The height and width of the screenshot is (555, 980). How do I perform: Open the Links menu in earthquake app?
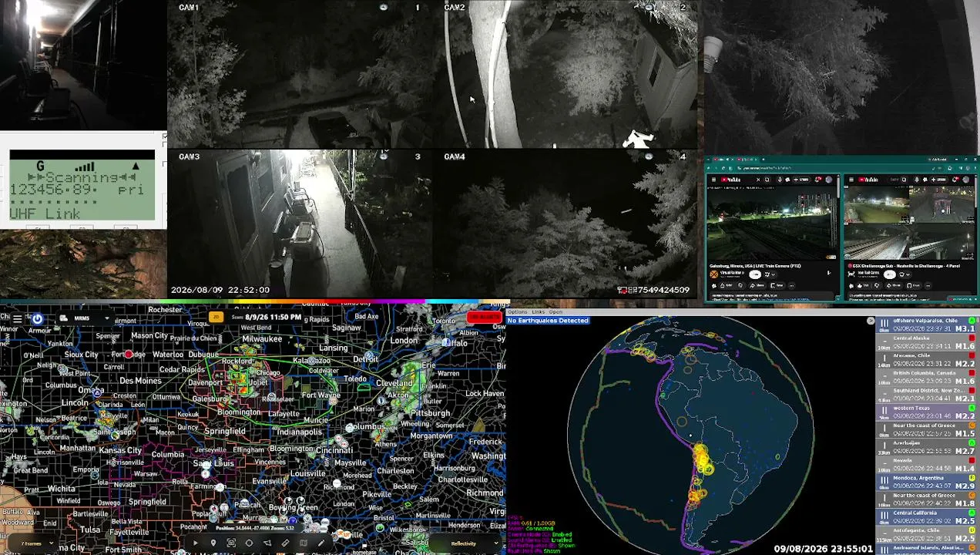coord(538,312)
